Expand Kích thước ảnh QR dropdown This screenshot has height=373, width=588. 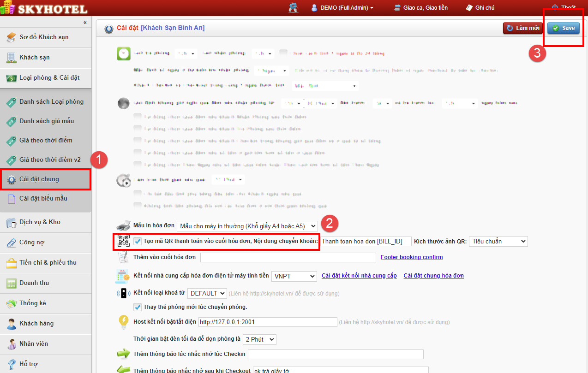click(498, 241)
